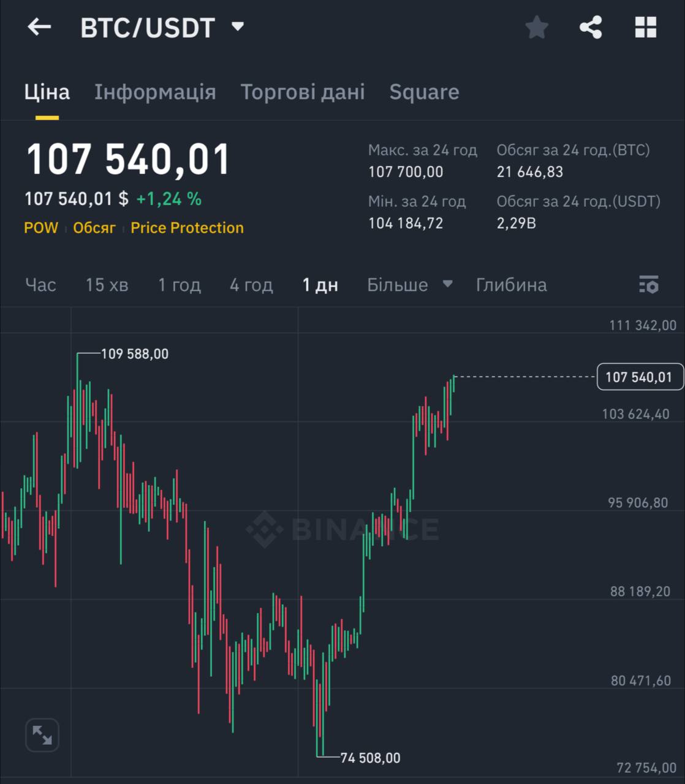Tap the Мін. за 24 год label

417,202
